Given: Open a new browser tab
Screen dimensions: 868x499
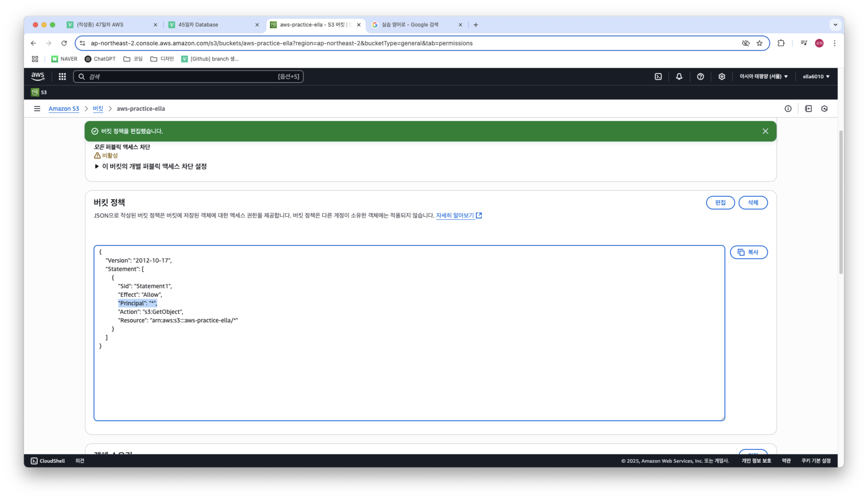Looking at the screenshot, I should [x=476, y=25].
